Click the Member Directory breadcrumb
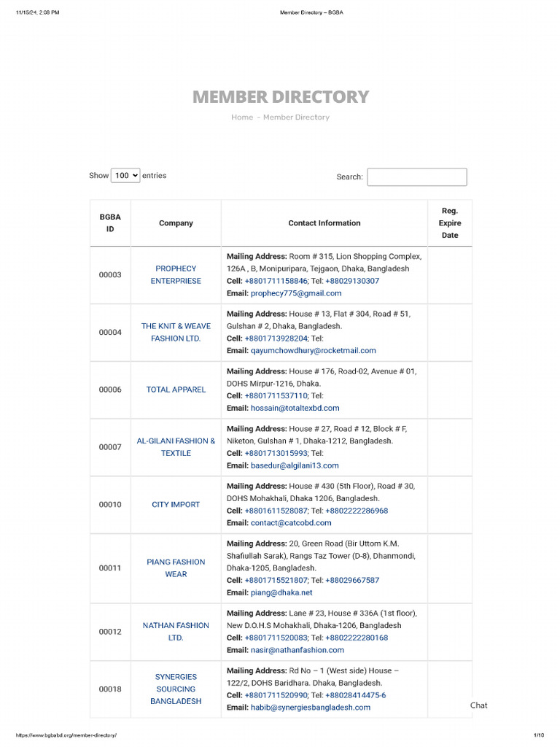 pyautogui.click(x=296, y=117)
